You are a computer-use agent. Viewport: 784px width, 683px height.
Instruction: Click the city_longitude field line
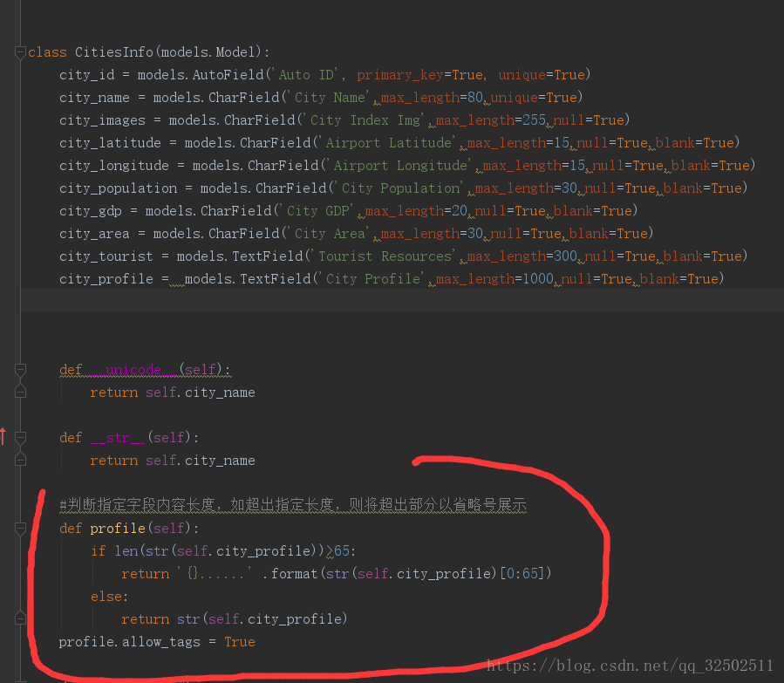tap(407, 166)
